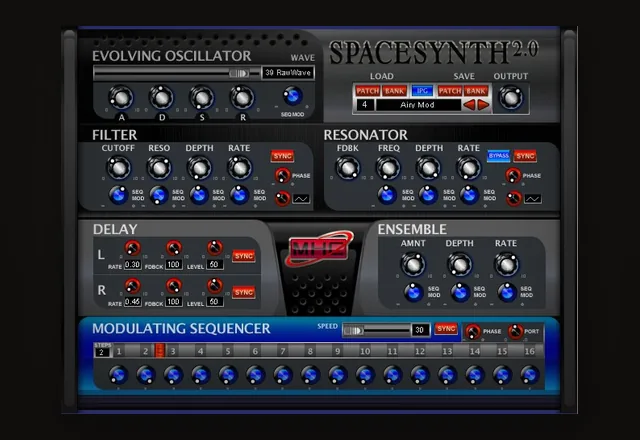Viewport: 640px width, 440px height.
Task: Click the Filter LFO waveform selector
Action: point(301,199)
